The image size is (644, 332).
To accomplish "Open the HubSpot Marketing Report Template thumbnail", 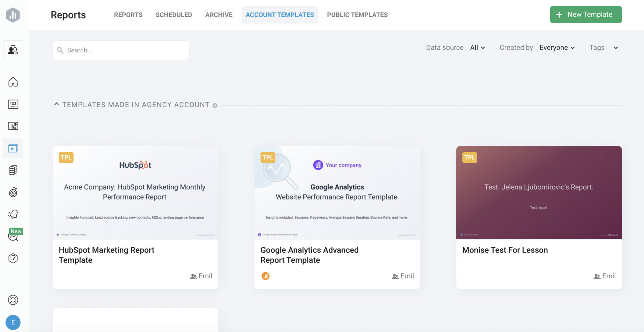I will click(135, 192).
